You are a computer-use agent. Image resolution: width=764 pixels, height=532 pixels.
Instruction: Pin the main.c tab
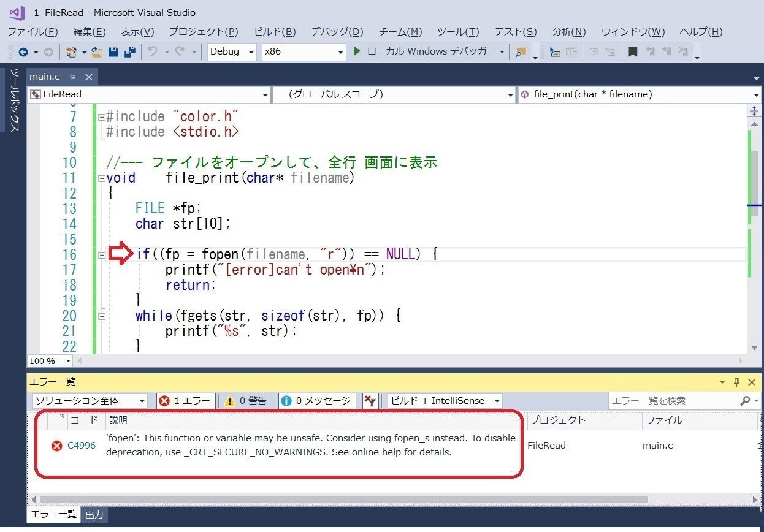[x=72, y=77]
